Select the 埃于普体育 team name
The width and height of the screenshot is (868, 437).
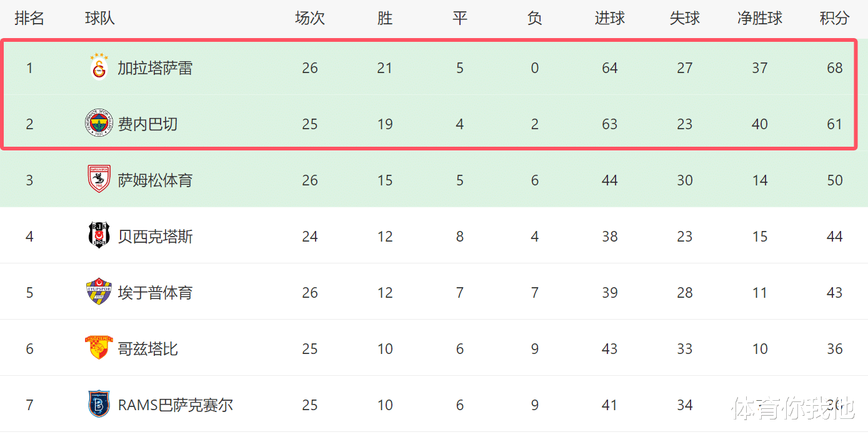tap(155, 293)
